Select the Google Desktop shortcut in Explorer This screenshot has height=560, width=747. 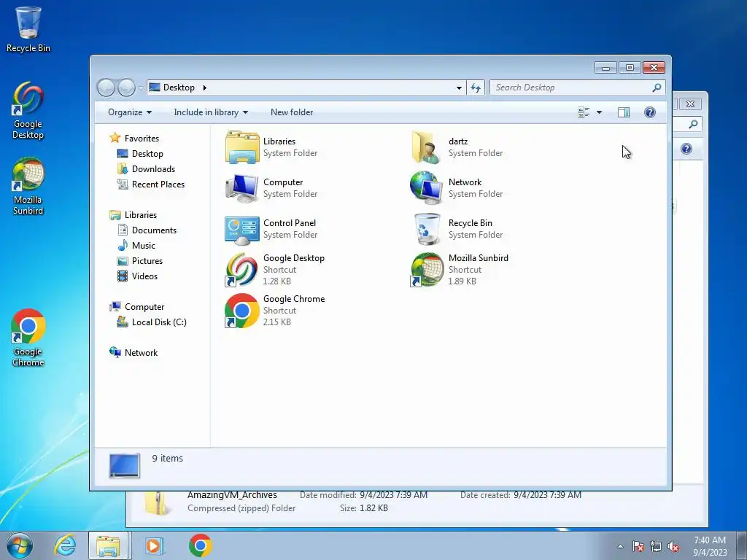[242, 270]
